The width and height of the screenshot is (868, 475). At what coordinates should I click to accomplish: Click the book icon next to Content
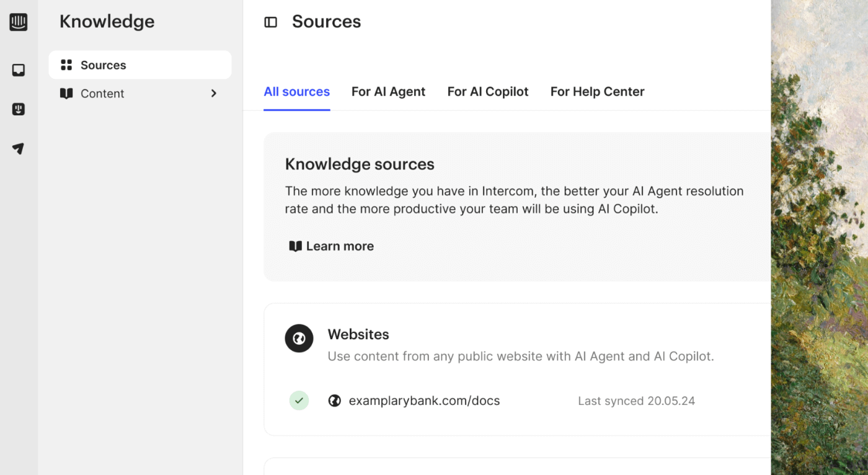(x=66, y=94)
